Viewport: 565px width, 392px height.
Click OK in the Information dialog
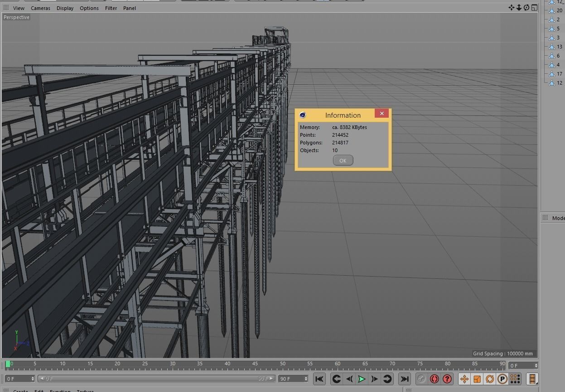pos(343,160)
